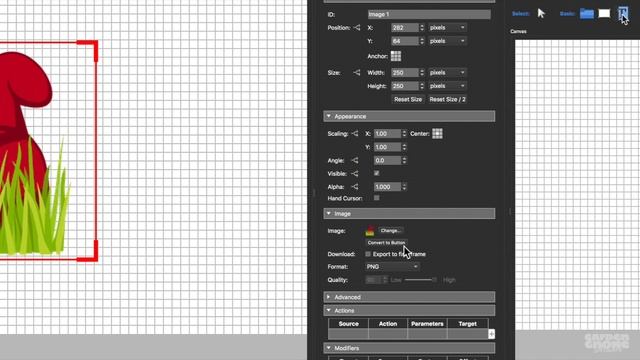Open the Position Y units dropdown
This screenshot has width=640, height=360.
pyautogui.click(x=447, y=41)
